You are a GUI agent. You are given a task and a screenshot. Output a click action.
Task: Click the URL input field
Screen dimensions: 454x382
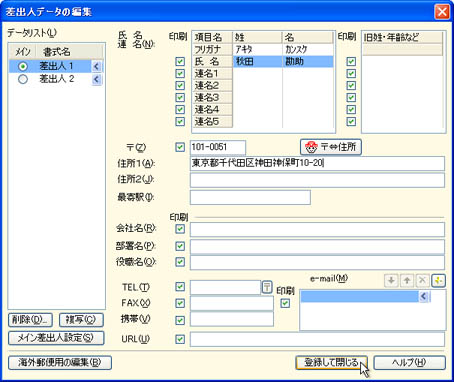(x=317, y=339)
